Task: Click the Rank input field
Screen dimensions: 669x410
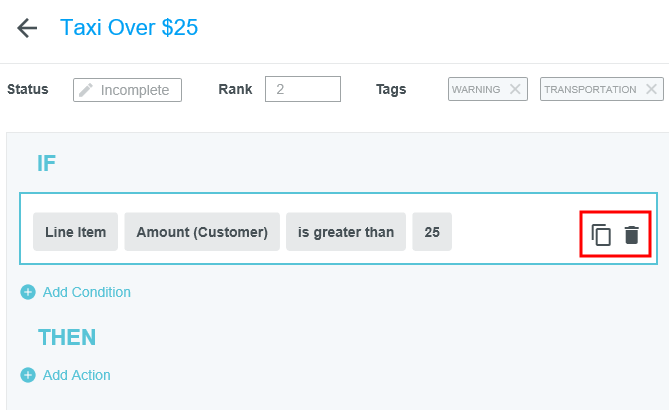Action: point(302,89)
